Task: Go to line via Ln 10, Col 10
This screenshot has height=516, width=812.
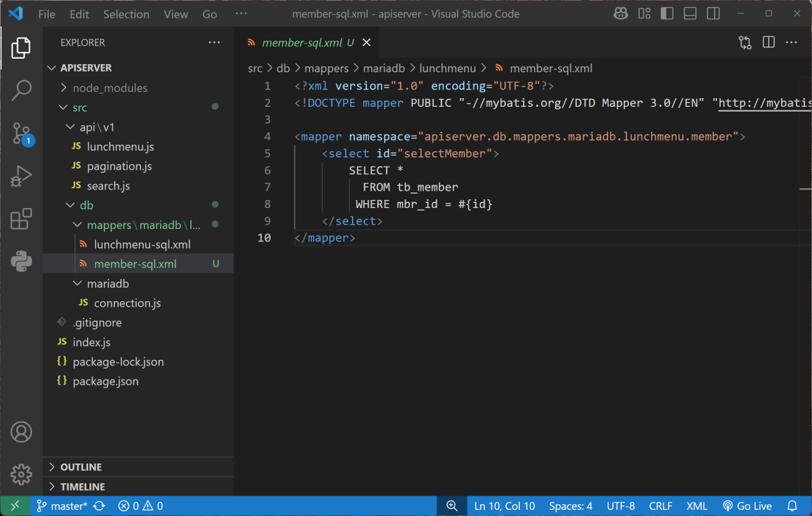Action: 504,506
